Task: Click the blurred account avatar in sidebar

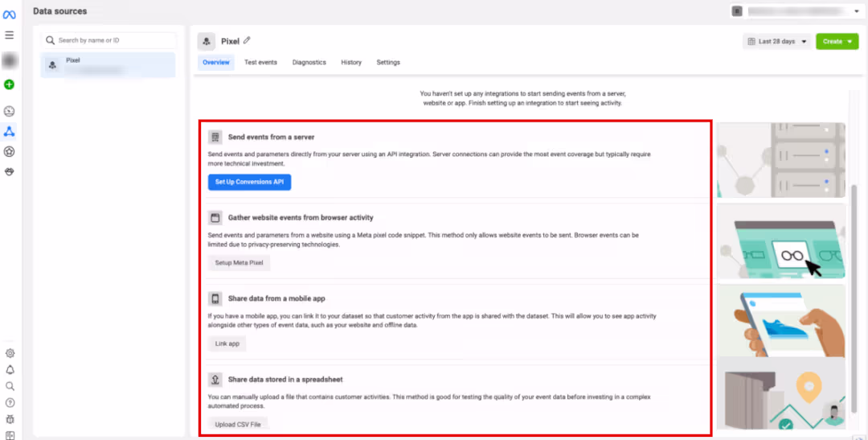Action: tap(9, 60)
